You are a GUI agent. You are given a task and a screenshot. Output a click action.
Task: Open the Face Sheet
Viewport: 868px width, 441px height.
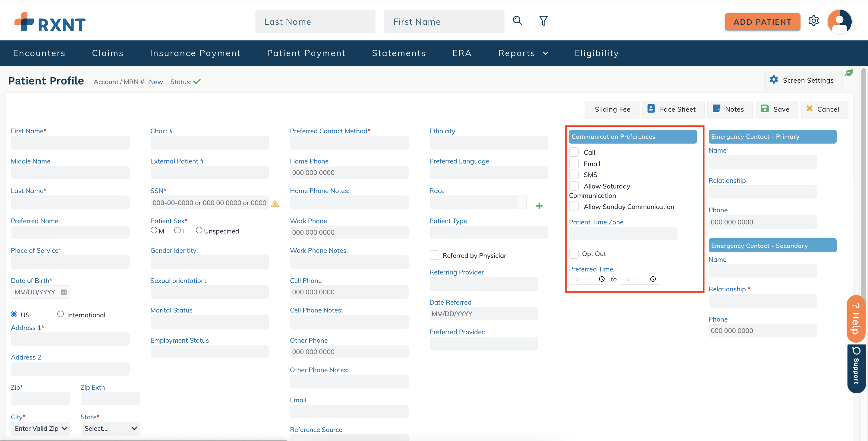pyautogui.click(x=673, y=109)
